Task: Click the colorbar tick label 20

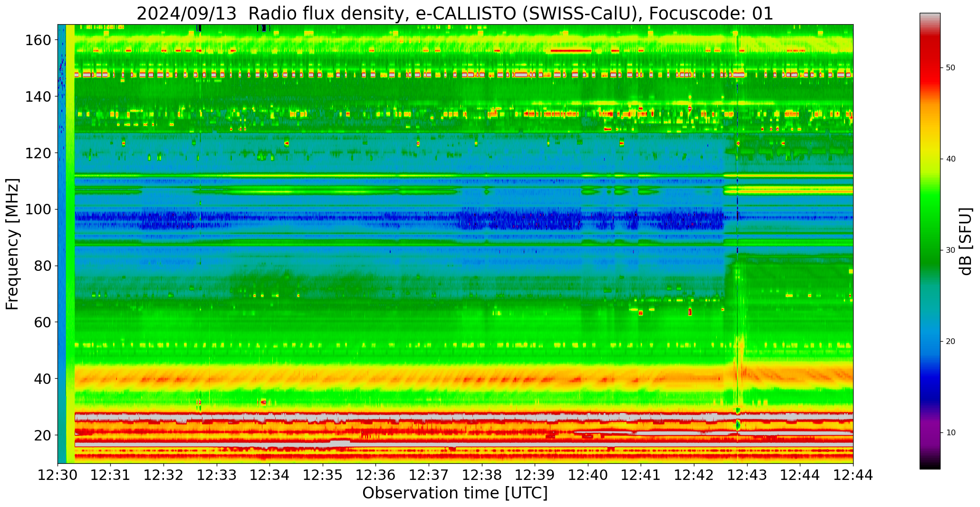Action: (951, 342)
